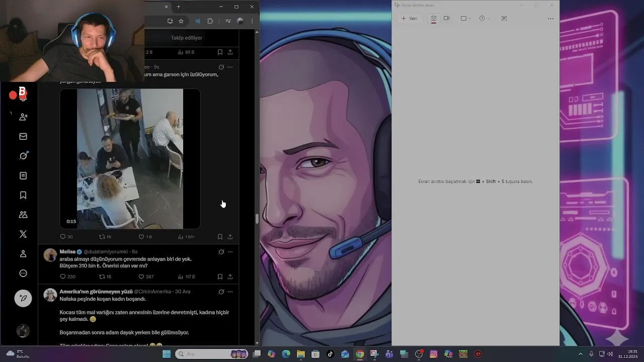This screenshot has height=362, width=644.
Task: Open More circle icon in X sidebar
Action: click(23, 274)
